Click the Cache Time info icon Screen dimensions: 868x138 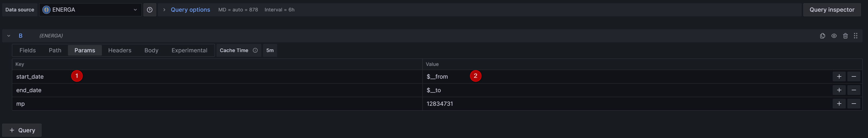[255, 50]
